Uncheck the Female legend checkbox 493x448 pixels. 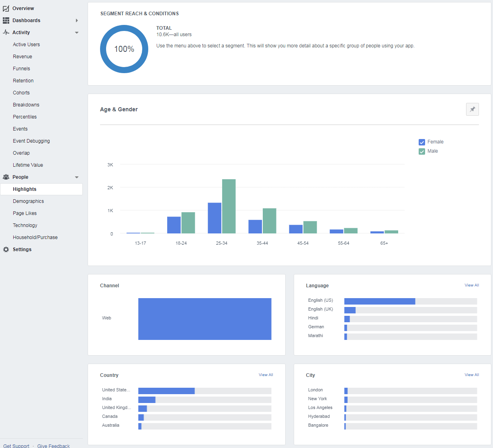pyautogui.click(x=421, y=142)
